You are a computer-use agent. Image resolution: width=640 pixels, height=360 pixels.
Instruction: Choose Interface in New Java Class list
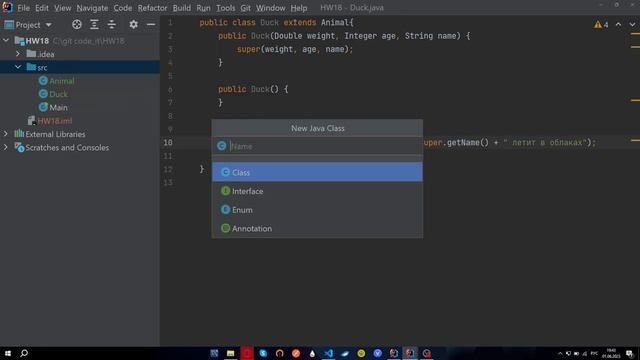[x=317, y=191]
